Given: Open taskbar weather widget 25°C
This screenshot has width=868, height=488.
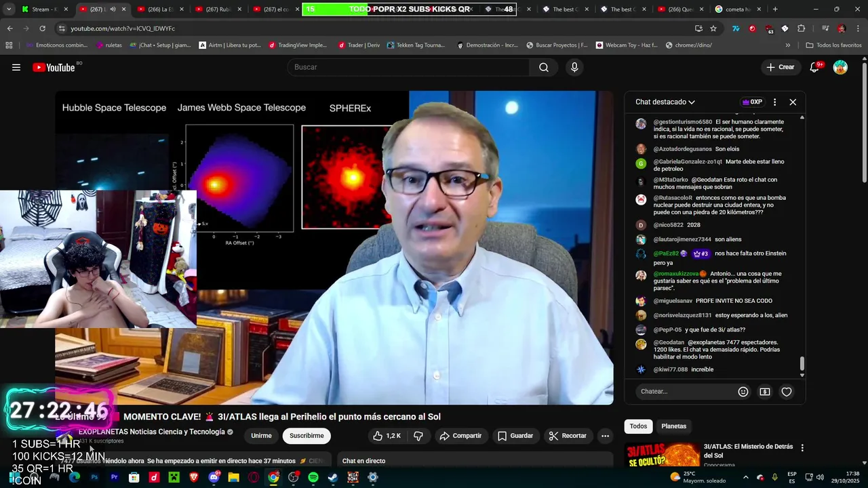Looking at the screenshot, I should coord(697,477).
